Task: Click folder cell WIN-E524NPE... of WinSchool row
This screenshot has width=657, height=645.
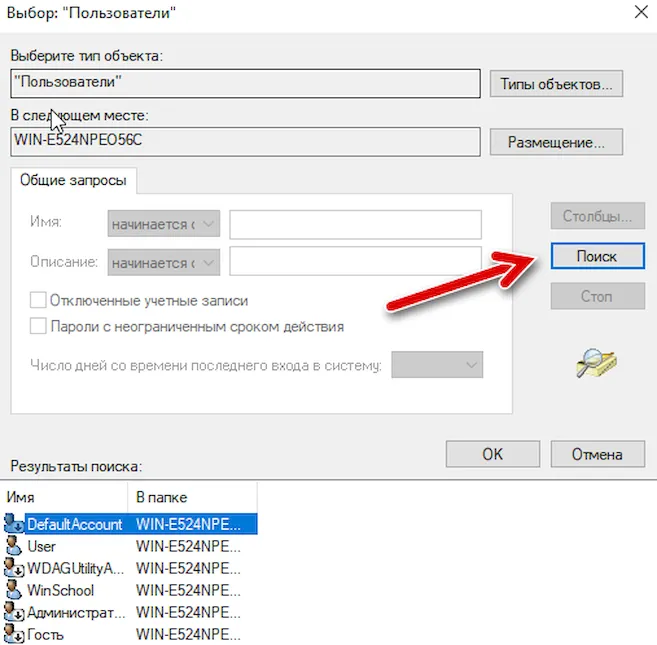Action: [x=188, y=591]
